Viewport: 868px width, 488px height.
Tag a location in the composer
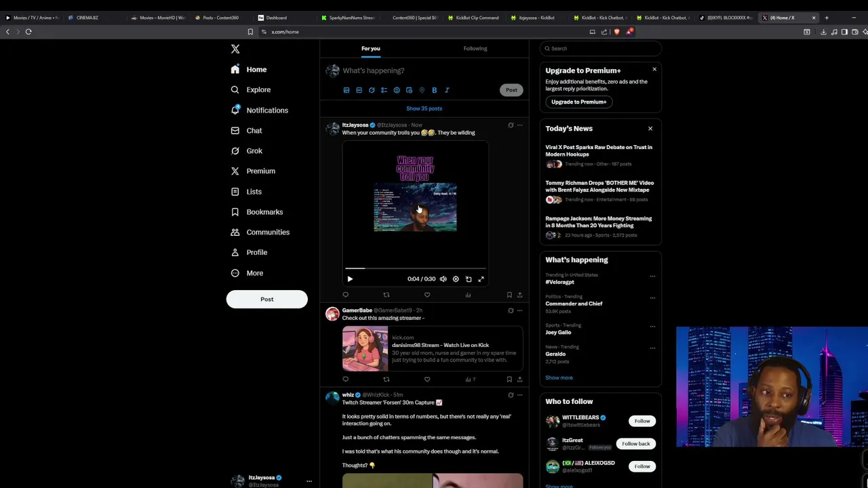point(422,90)
